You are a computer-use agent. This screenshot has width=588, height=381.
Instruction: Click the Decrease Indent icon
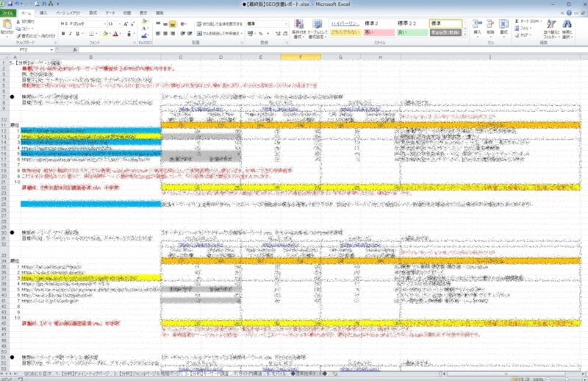182,33
